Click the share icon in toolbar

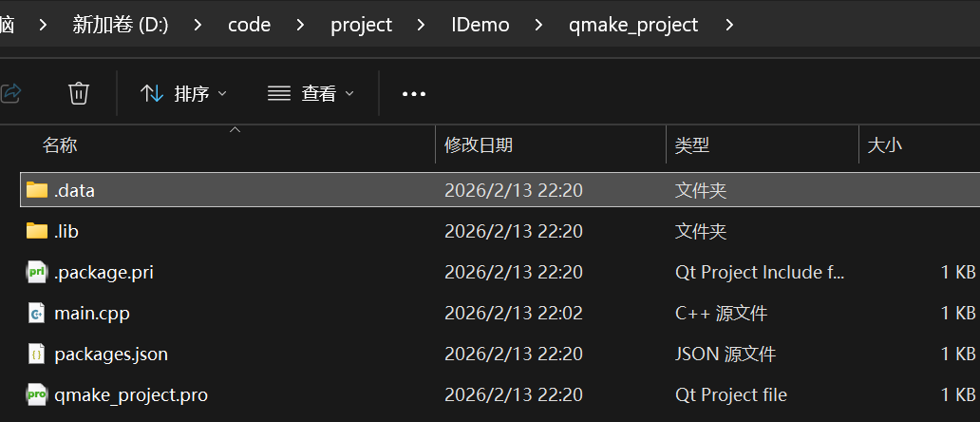tap(11, 93)
